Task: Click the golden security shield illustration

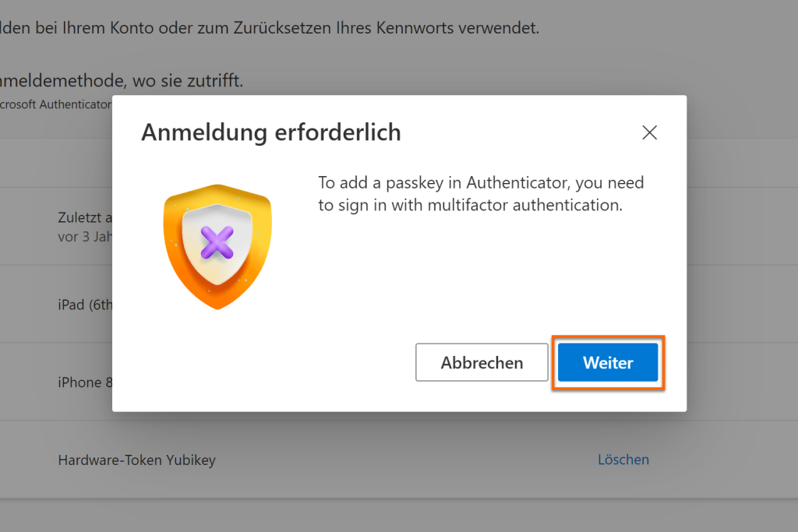Action: pos(217,245)
